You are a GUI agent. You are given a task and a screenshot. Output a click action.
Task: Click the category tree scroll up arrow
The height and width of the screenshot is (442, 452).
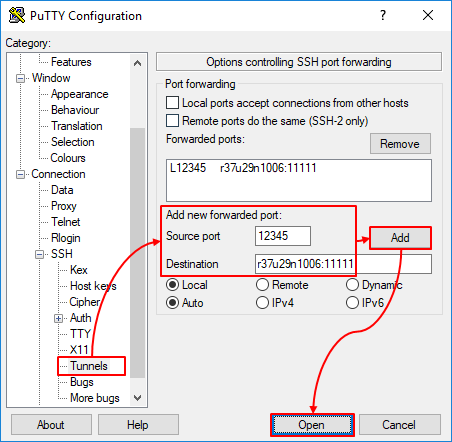pyautogui.click(x=137, y=63)
